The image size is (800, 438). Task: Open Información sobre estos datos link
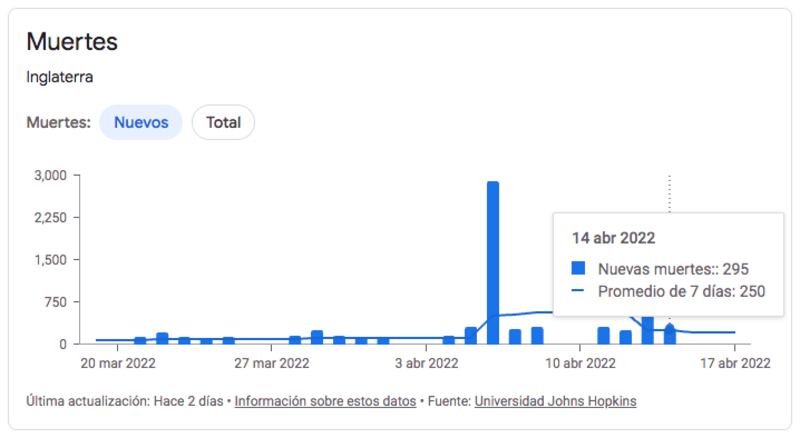[x=325, y=401]
